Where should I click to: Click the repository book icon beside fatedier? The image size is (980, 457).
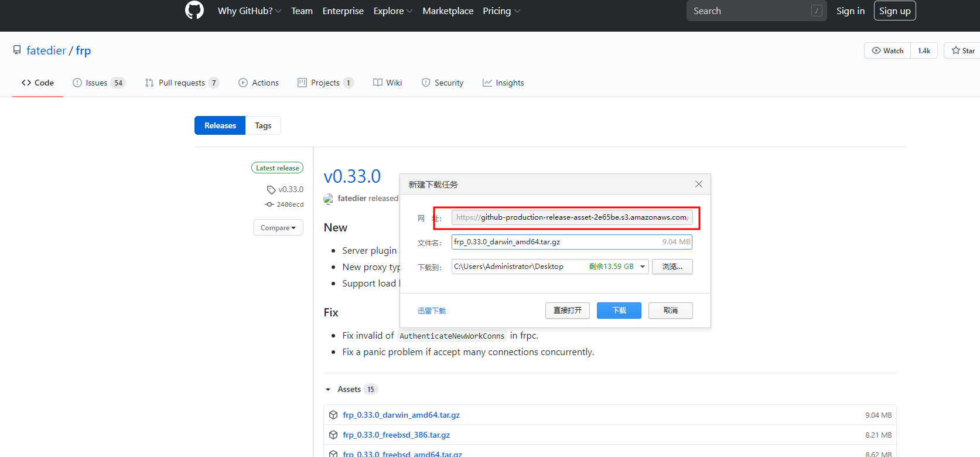(17, 50)
